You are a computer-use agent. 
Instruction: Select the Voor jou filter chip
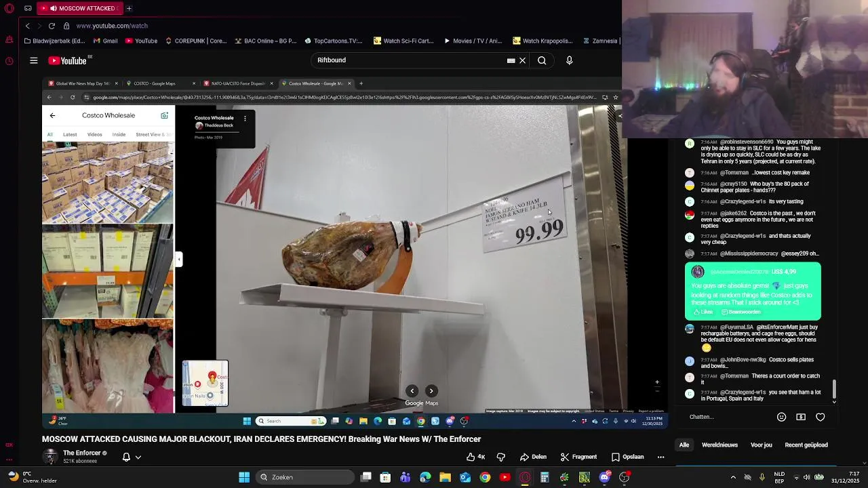(762, 445)
